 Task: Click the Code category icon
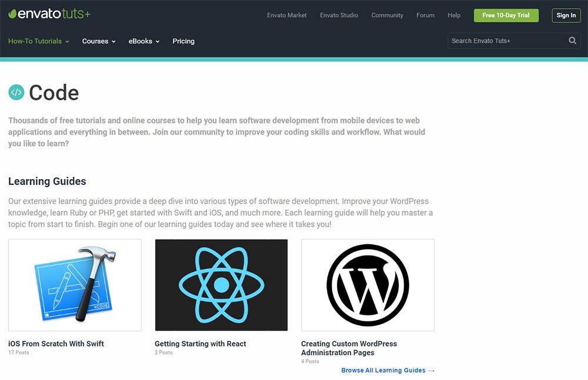coord(16,92)
